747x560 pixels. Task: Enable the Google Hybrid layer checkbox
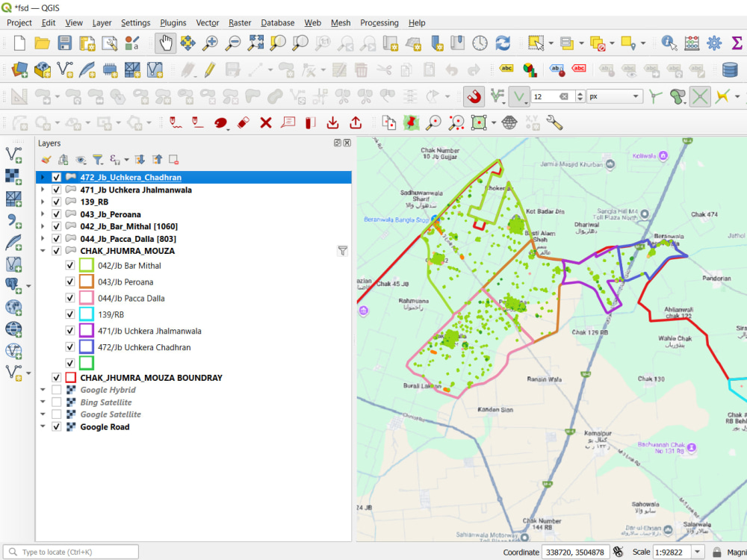(56, 390)
